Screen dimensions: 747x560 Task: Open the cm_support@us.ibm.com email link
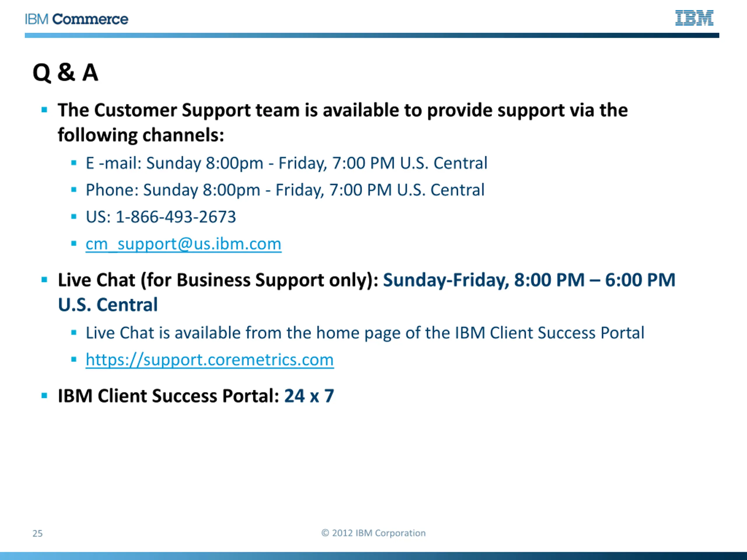(x=183, y=244)
